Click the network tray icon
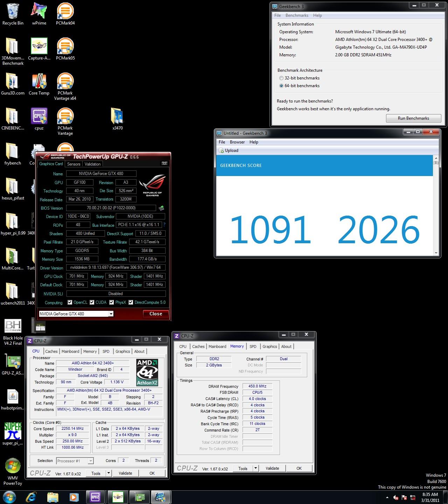 point(413,497)
